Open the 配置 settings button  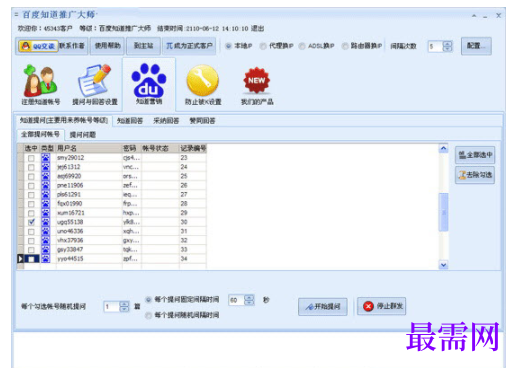point(476,46)
